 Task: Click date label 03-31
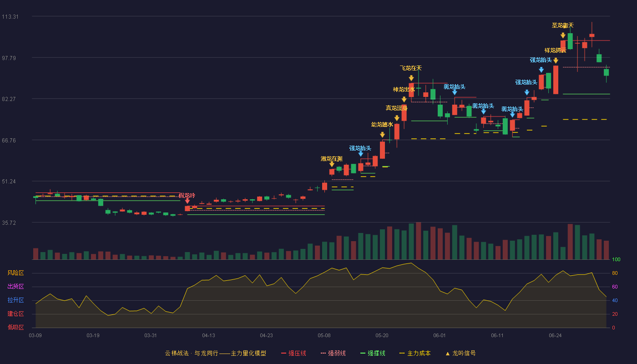tap(151, 335)
